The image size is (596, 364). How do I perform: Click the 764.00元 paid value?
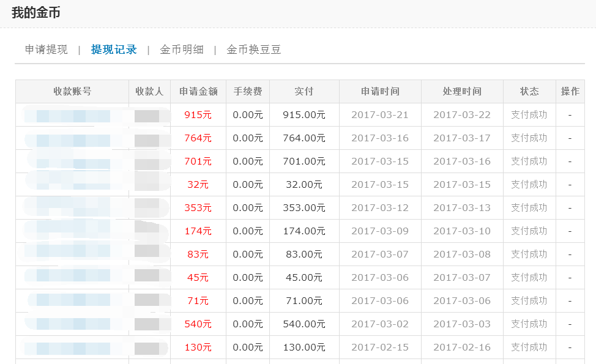tap(304, 138)
